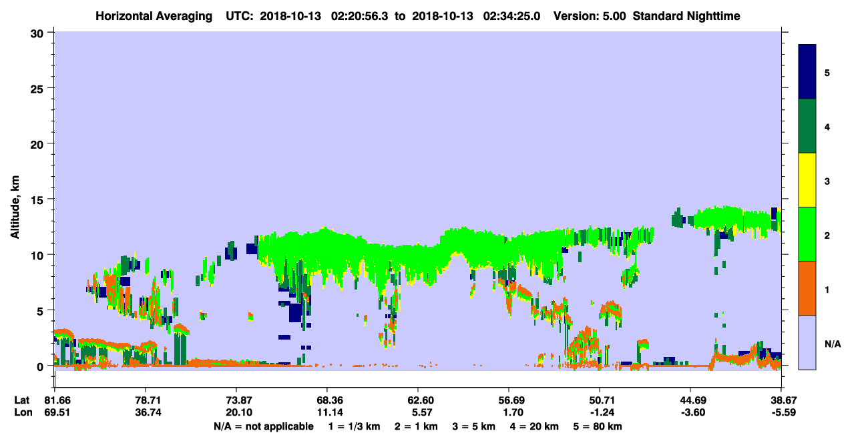Click the legend text 5 = 80 km
Viewport: 868px width, 445px height.
596,426
